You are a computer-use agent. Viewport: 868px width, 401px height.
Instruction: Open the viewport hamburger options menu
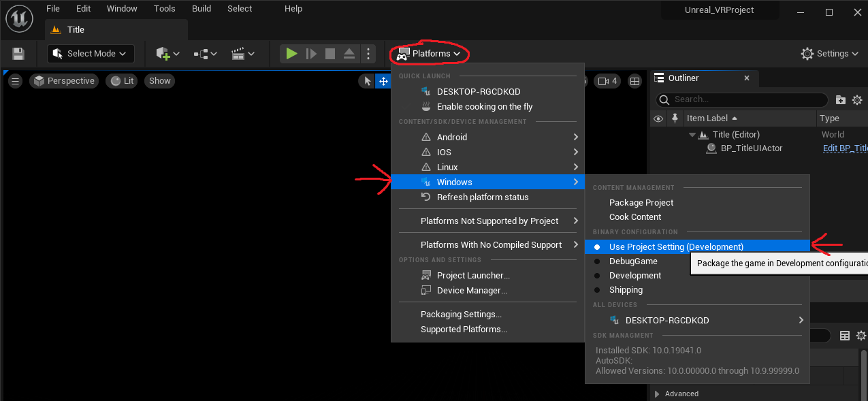click(15, 81)
